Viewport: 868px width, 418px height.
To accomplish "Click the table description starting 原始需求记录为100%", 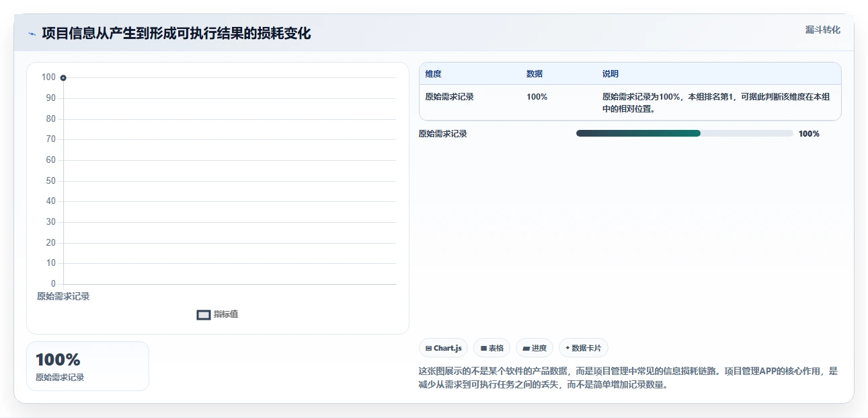I will point(717,102).
